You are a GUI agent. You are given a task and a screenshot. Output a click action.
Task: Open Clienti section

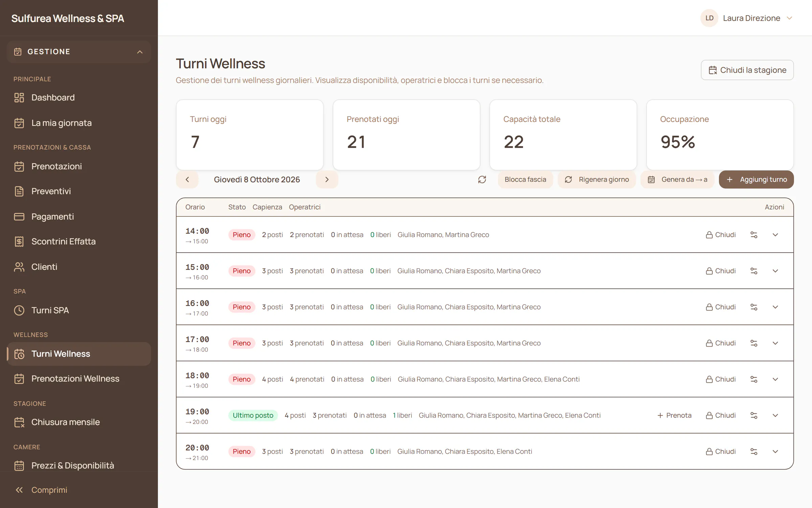click(x=79, y=267)
